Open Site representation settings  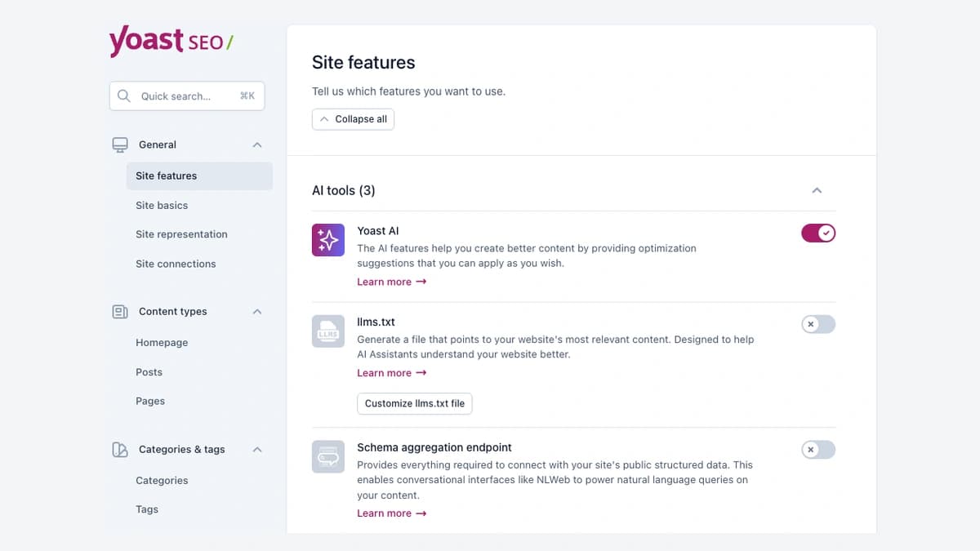tap(181, 234)
